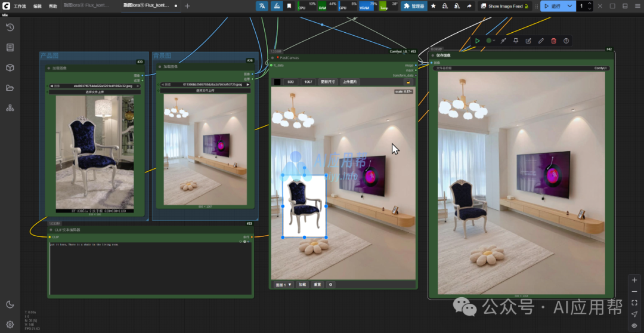Toggle the lock icon in FastCanvas

(408, 82)
